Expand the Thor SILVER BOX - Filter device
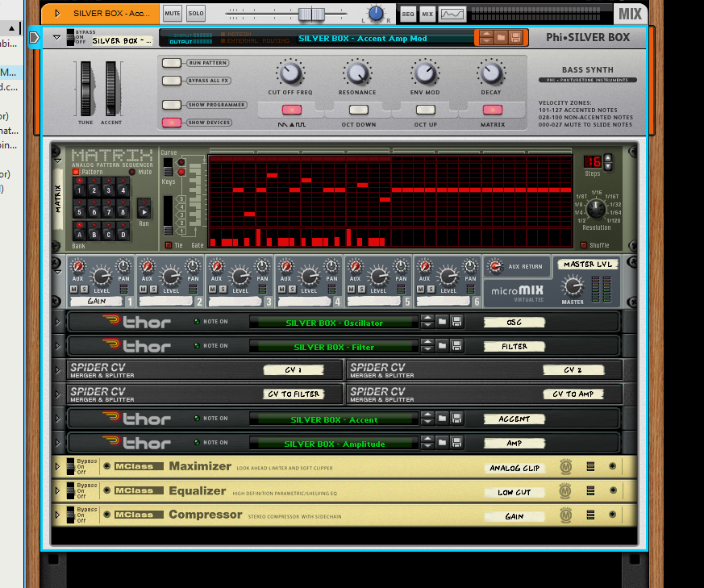Screen dimensions: 704x588 coord(57,346)
